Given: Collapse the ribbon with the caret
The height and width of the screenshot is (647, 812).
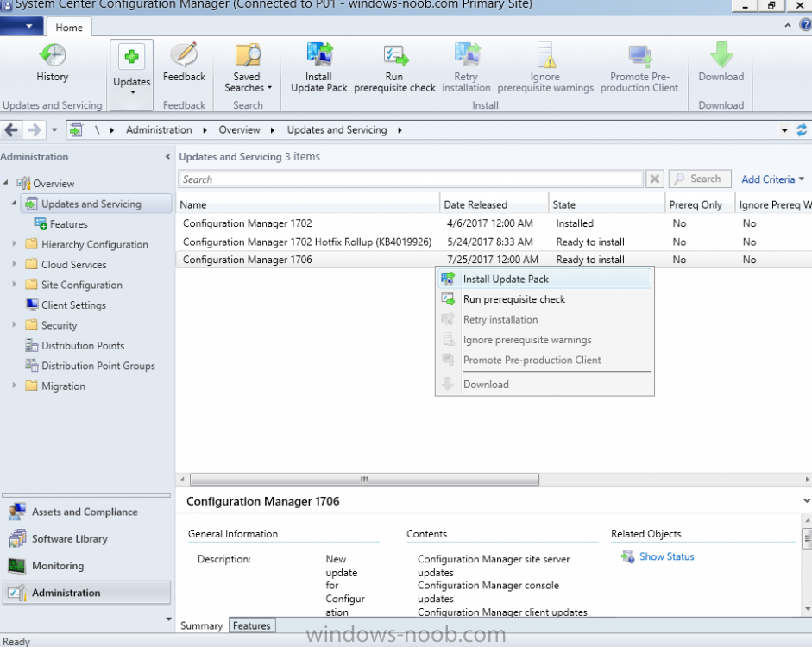Looking at the screenshot, I should [788, 25].
